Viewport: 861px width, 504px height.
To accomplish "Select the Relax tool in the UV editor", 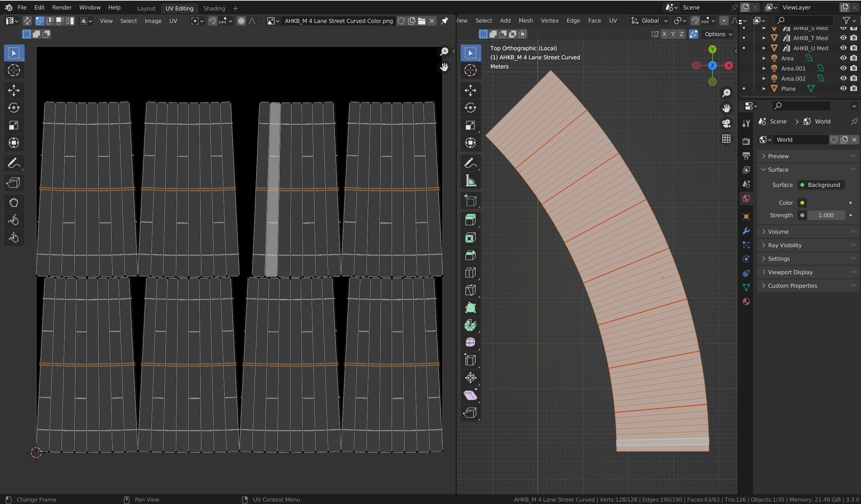I will [14, 220].
